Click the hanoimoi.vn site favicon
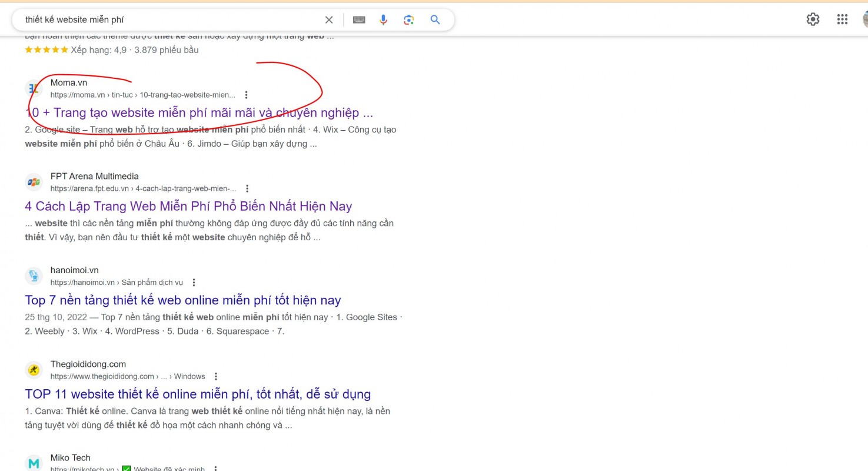868x471 pixels. pos(34,276)
